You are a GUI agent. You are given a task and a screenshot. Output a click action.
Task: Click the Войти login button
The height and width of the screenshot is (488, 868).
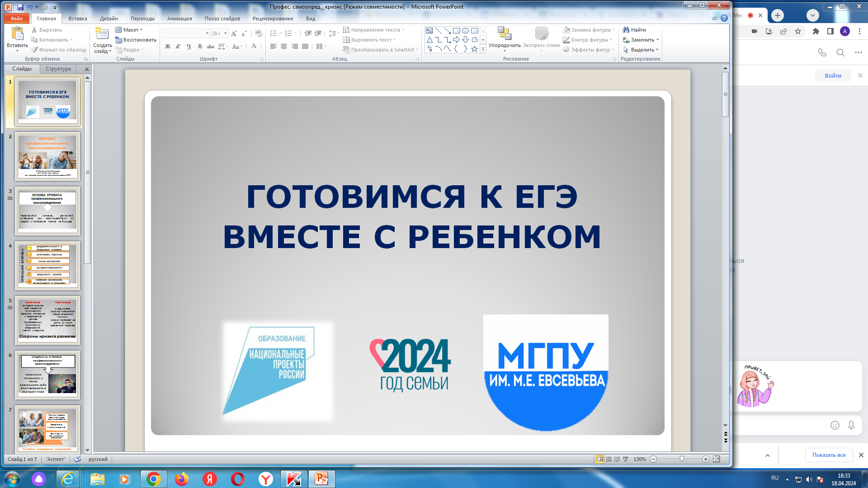[x=833, y=75]
